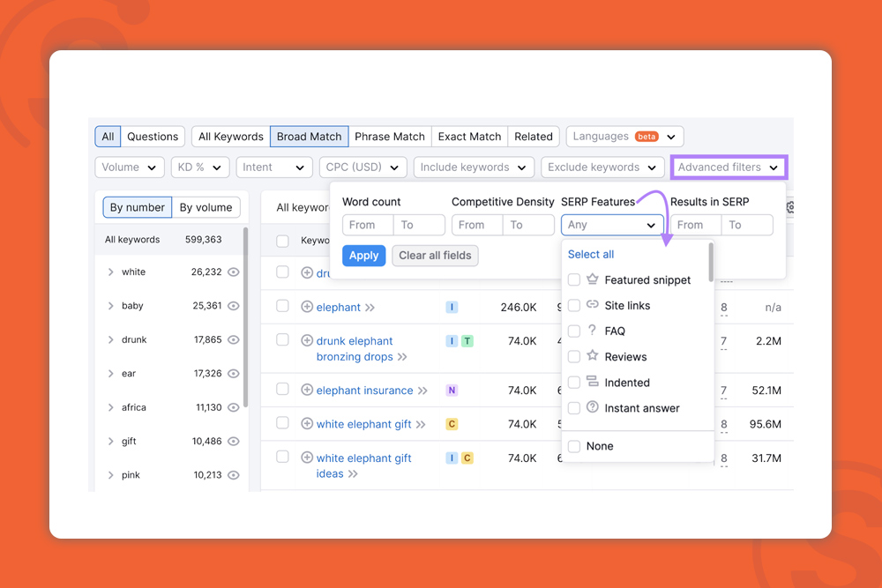
Task: Expand the white keyword group
Action: [x=111, y=272]
